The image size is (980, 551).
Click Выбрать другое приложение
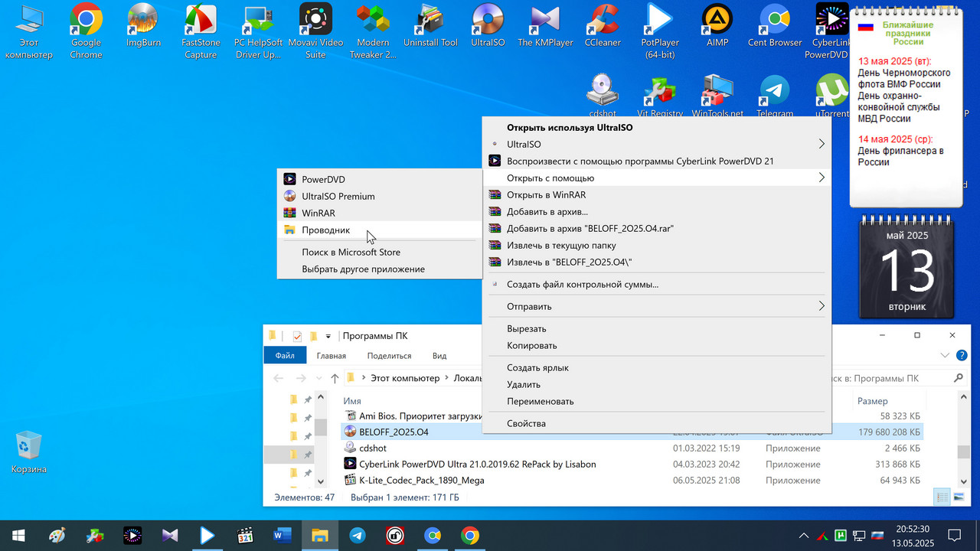point(380,269)
